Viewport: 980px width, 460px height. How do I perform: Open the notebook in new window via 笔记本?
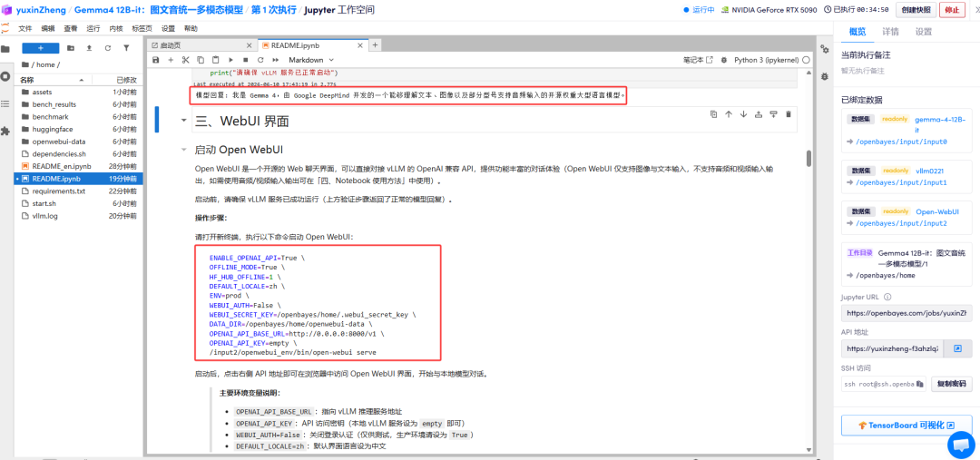(698, 60)
